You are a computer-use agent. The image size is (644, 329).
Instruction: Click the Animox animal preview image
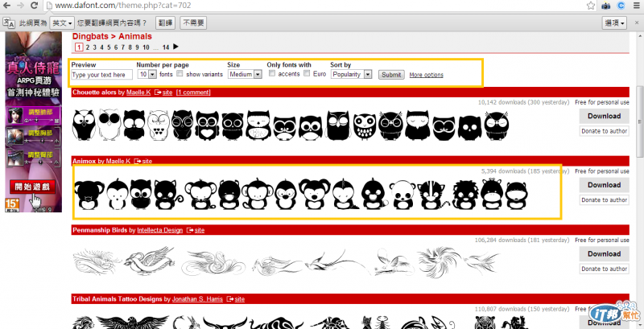[x=300, y=194]
